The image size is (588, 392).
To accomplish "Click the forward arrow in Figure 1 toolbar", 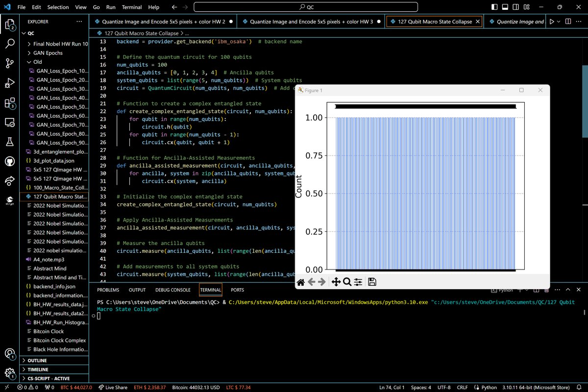I will 322,282.
